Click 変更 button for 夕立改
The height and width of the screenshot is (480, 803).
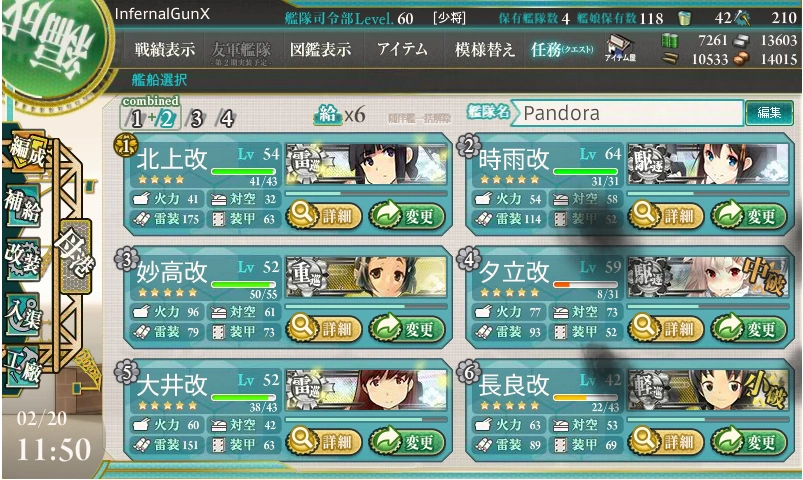(x=748, y=328)
